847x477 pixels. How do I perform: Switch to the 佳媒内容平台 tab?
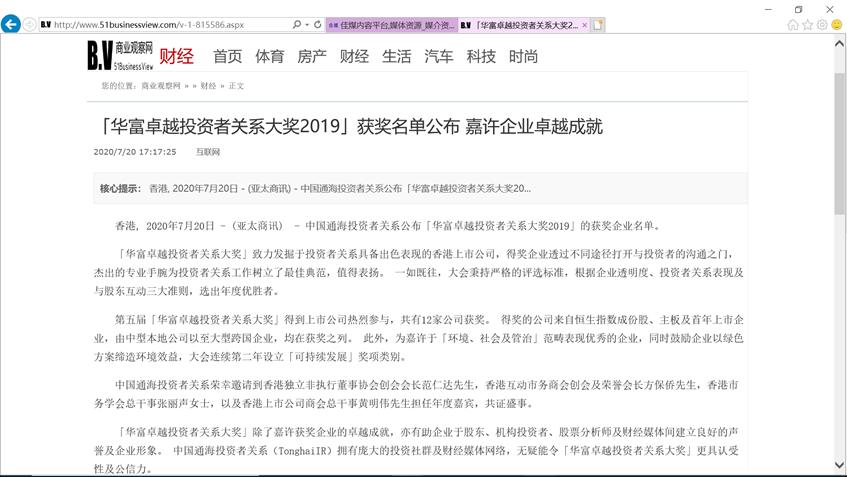[x=392, y=25]
